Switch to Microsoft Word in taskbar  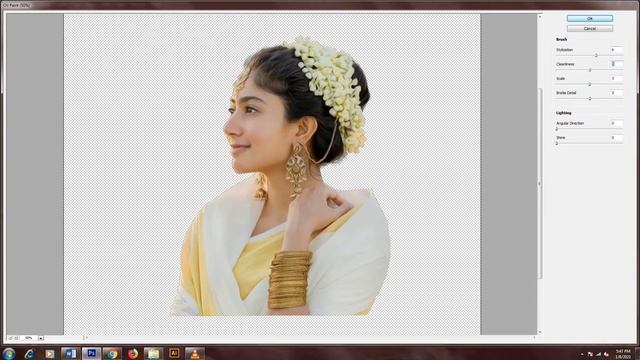pos(71,353)
